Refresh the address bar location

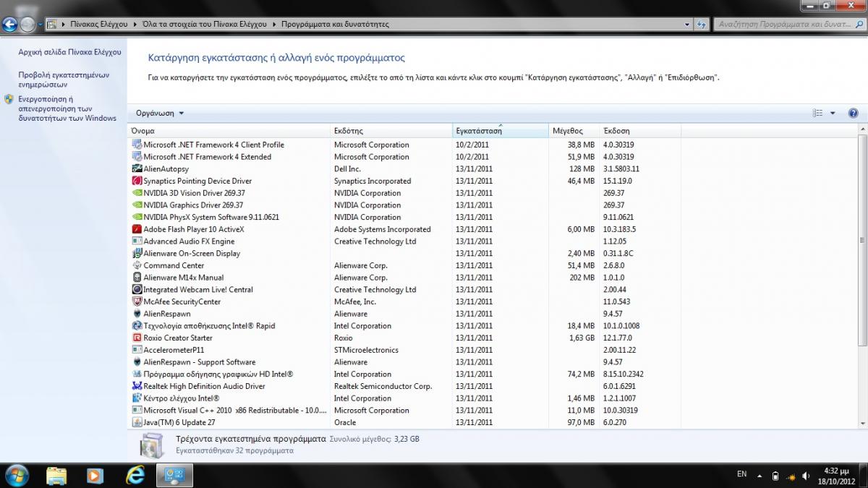(702, 24)
